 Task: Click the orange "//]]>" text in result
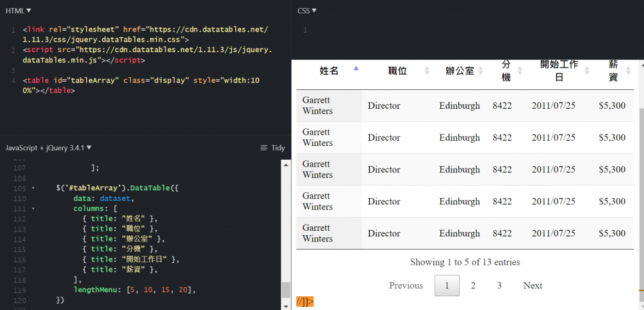(305, 302)
